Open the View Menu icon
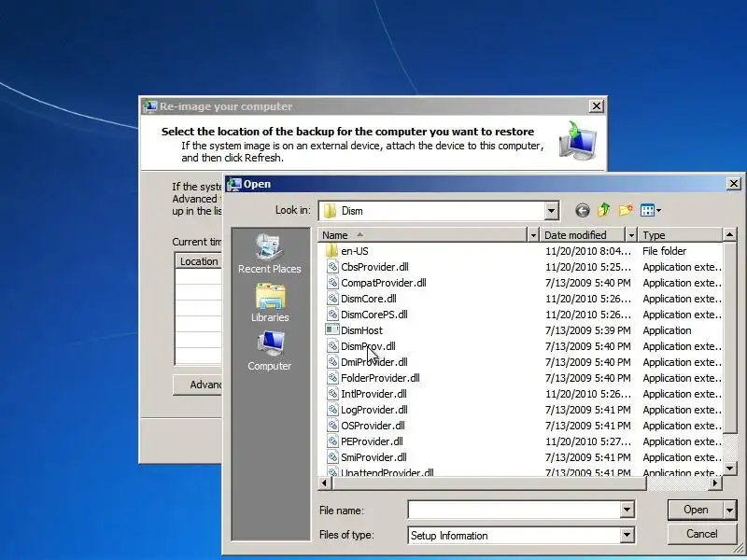Screen dimensions: 747x560 [x=650, y=210]
